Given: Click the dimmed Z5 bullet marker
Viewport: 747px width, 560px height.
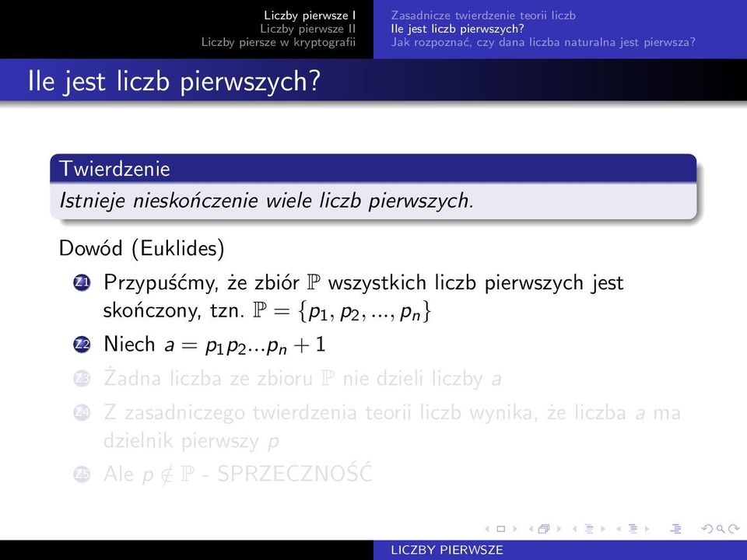Looking at the screenshot, I should (x=82, y=474).
